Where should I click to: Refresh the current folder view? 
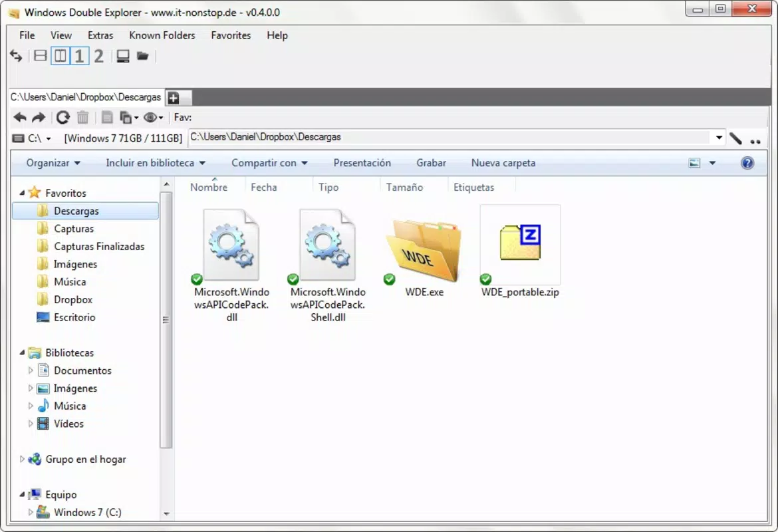pos(63,118)
